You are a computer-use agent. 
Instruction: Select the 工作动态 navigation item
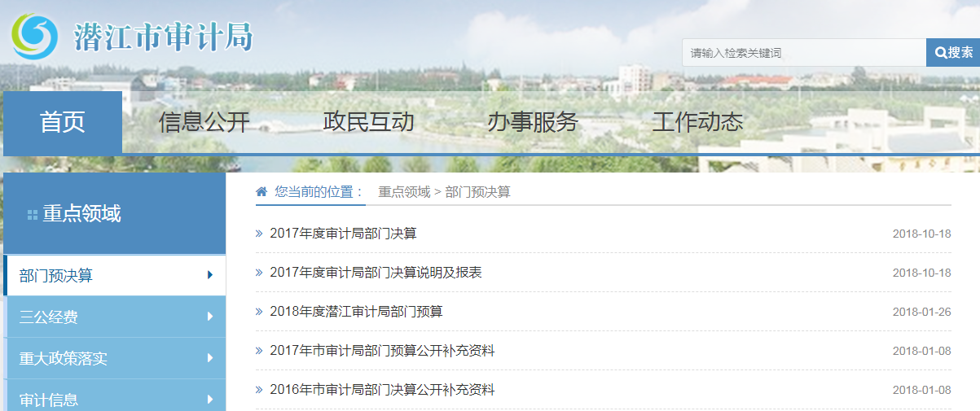(x=697, y=122)
